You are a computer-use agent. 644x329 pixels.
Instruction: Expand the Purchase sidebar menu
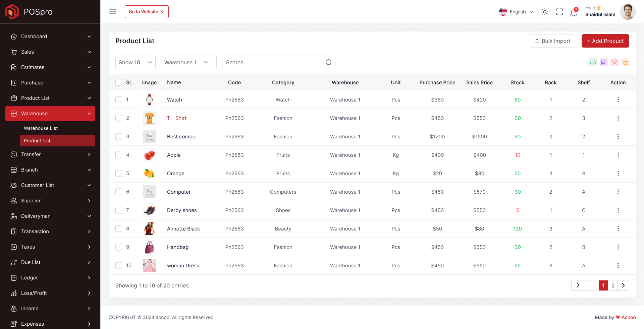pyautogui.click(x=50, y=83)
